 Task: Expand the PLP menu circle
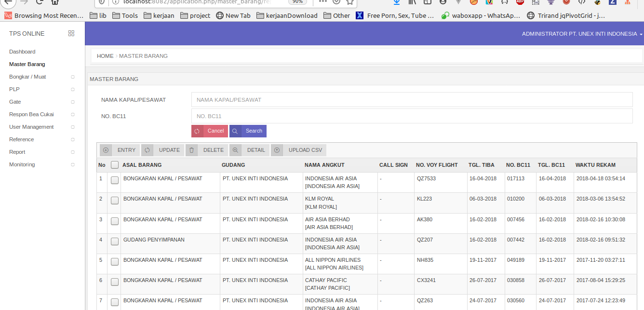point(73,89)
